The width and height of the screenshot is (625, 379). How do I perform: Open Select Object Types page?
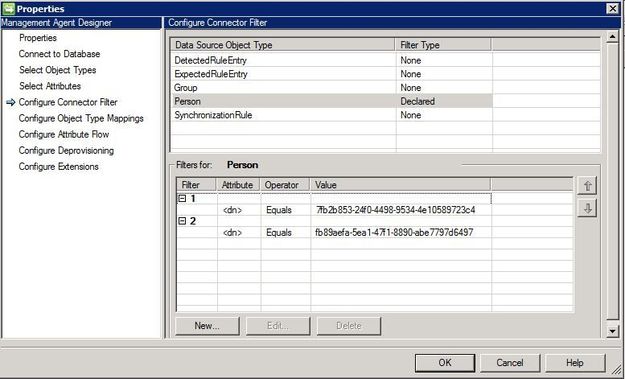click(x=58, y=70)
